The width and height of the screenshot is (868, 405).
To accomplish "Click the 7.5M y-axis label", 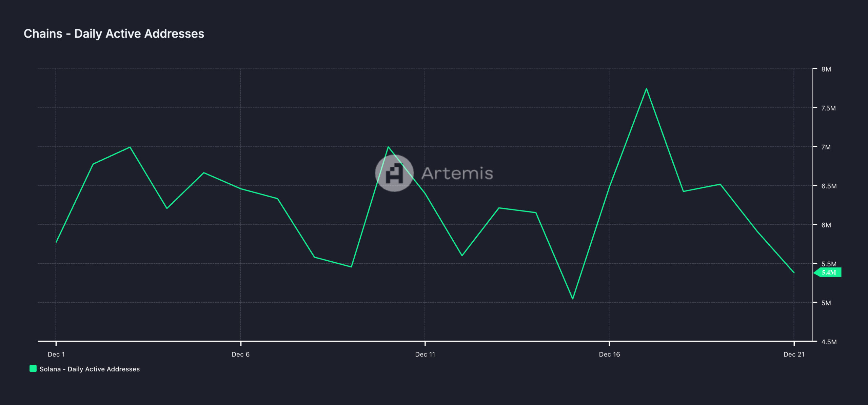I will pos(828,108).
